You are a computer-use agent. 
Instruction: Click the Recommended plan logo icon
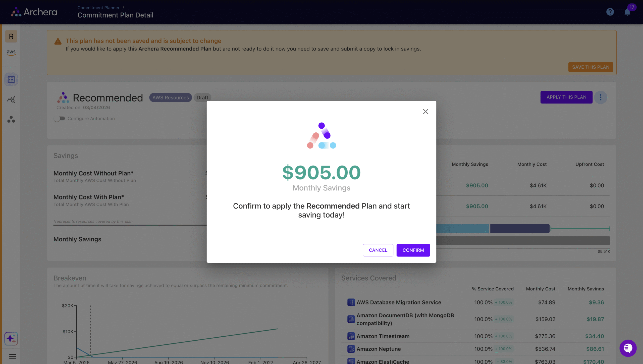click(x=63, y=97)
